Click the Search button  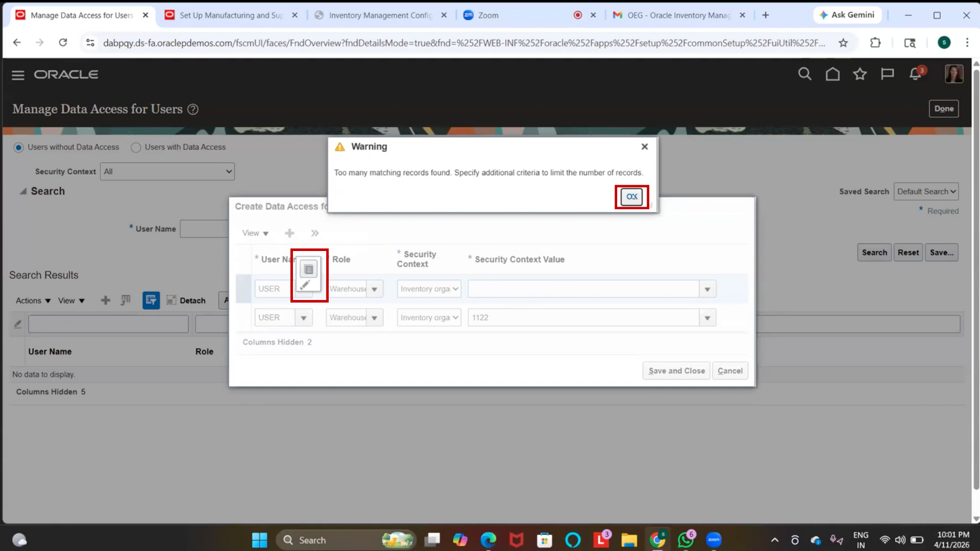click(874, 253)
